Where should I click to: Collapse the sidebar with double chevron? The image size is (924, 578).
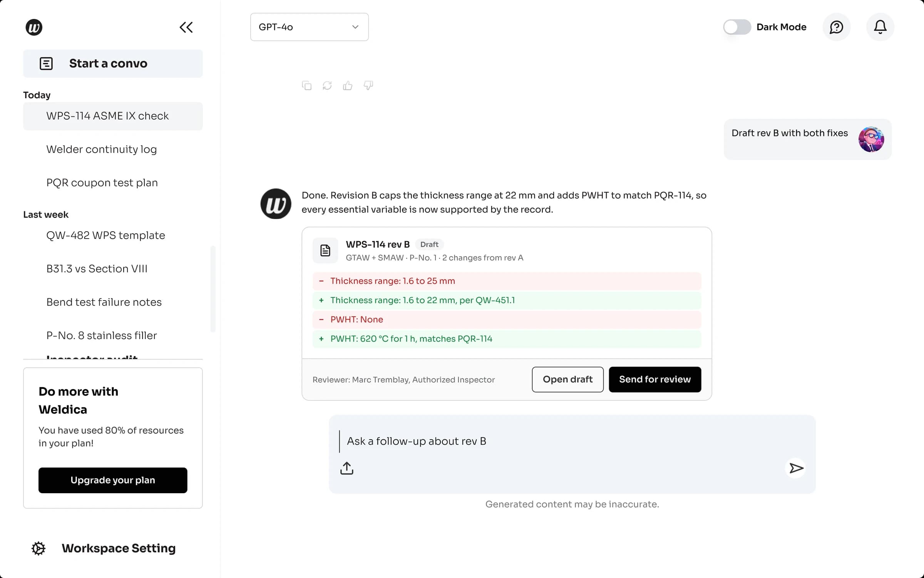click(186, 27)
